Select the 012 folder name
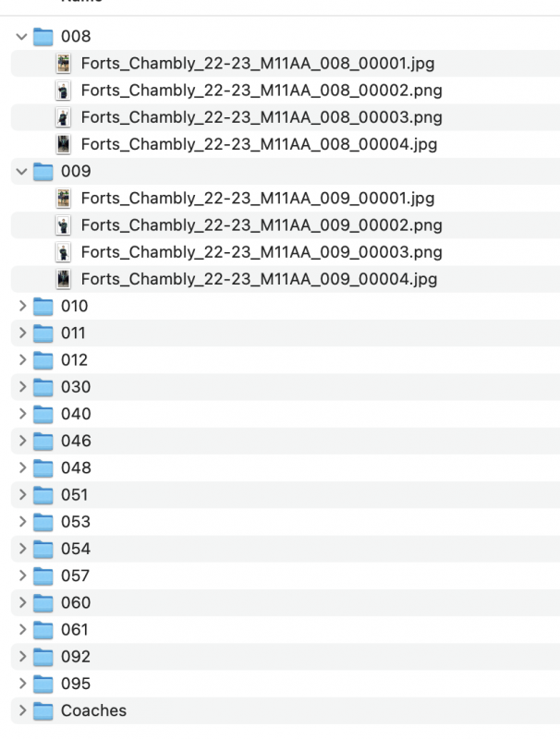 (x=75, y=360)
